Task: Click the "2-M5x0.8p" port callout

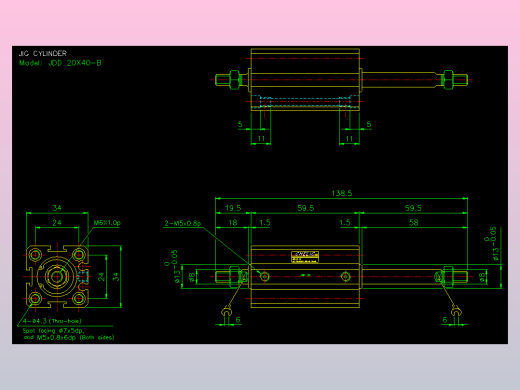Action: (183, 223)
